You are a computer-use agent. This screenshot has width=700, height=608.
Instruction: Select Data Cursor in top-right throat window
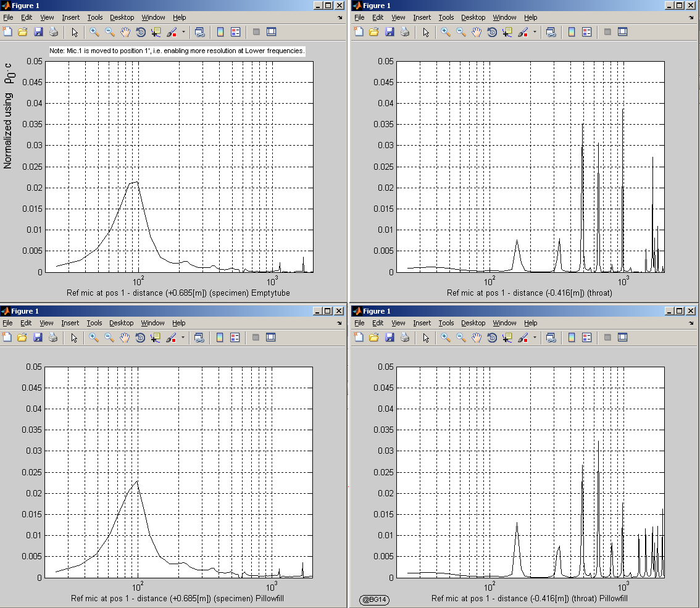click(507, 31)
